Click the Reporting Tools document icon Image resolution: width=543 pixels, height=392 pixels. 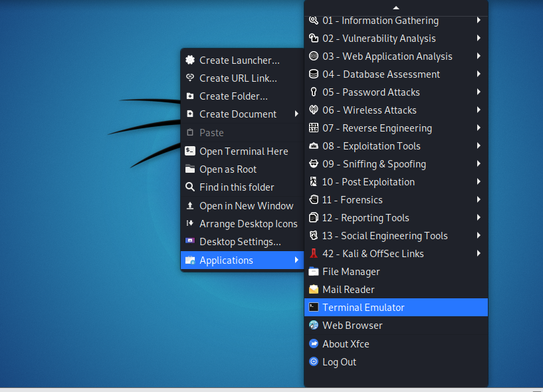click(314, 217)
